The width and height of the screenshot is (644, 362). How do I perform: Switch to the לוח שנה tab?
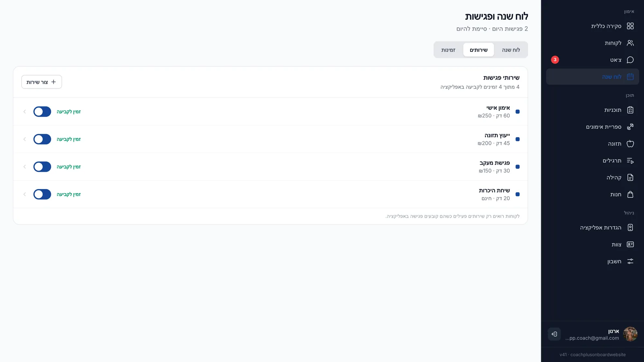511,50
